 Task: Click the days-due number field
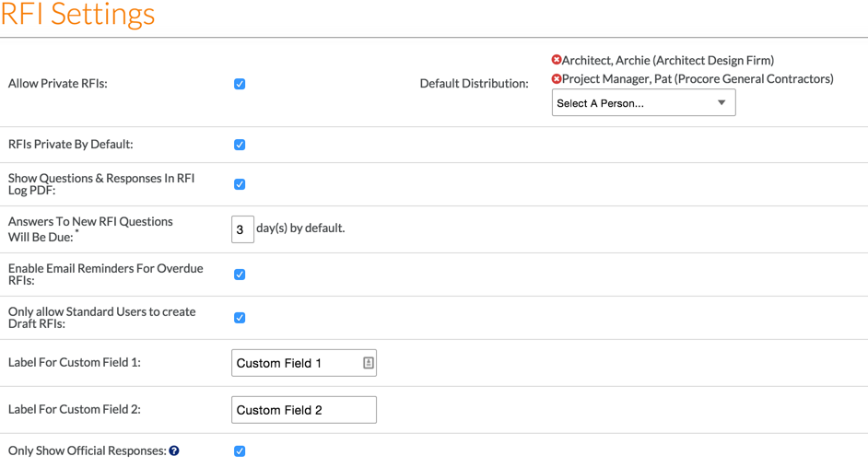coord(242,229)
